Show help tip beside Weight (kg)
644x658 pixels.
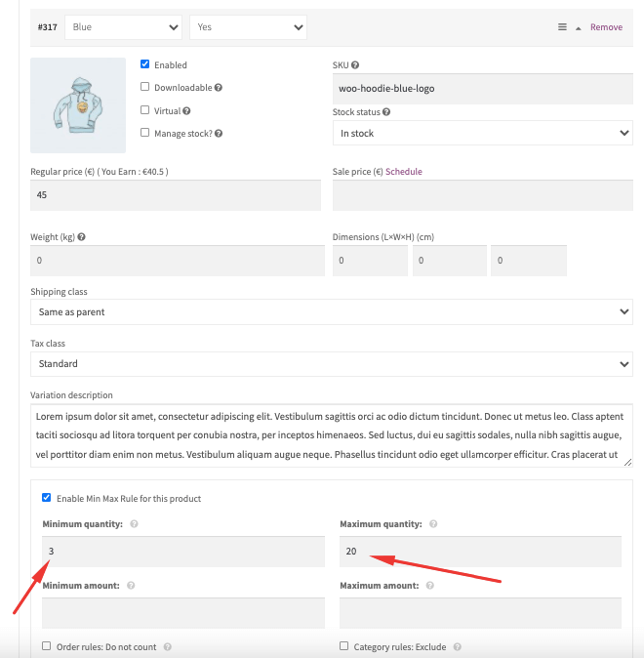(81, 236)
